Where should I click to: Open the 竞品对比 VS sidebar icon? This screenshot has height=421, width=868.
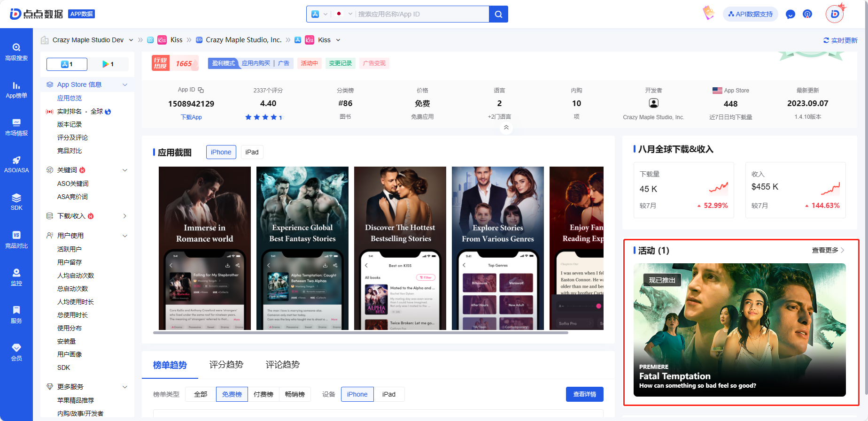[16, 240]
